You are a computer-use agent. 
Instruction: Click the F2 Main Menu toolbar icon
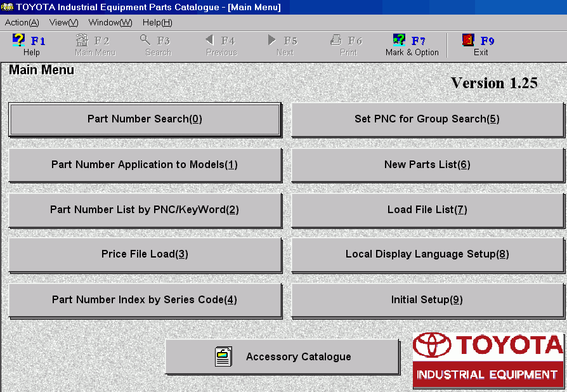pos(82,40)
